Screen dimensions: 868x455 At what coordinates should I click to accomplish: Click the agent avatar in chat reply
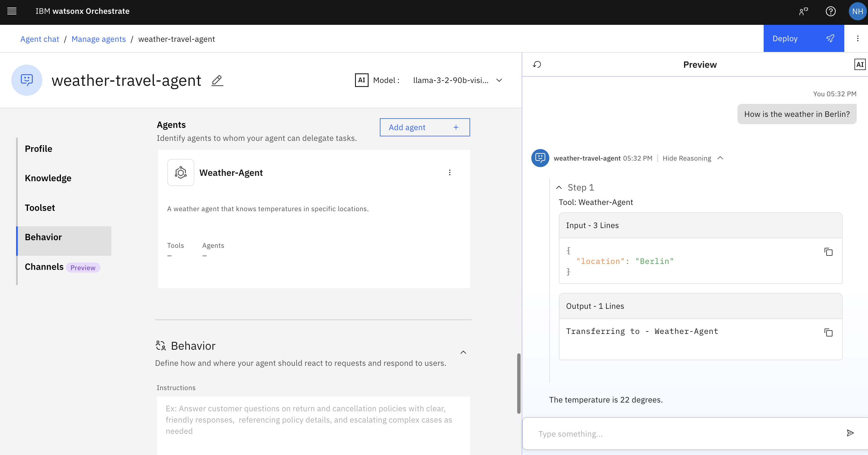click(540, 158)
